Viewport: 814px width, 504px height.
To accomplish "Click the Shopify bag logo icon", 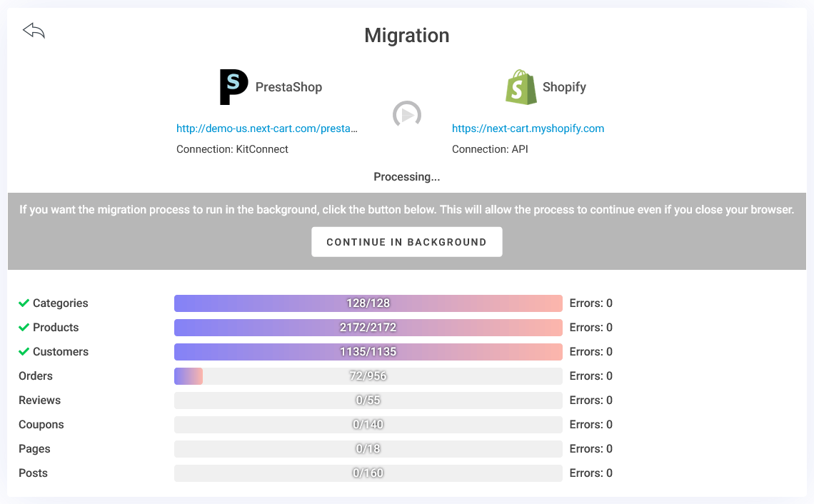I will [521, 87].
